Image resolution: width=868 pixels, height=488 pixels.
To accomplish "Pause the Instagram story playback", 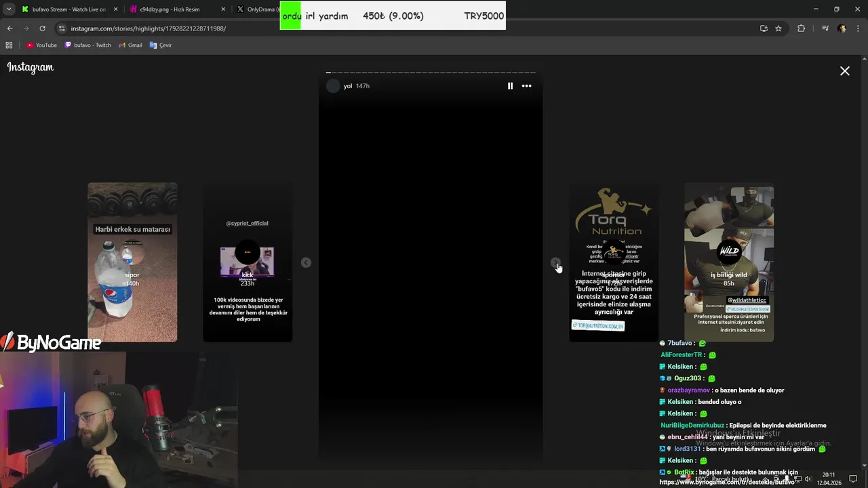I will (510, 86).
